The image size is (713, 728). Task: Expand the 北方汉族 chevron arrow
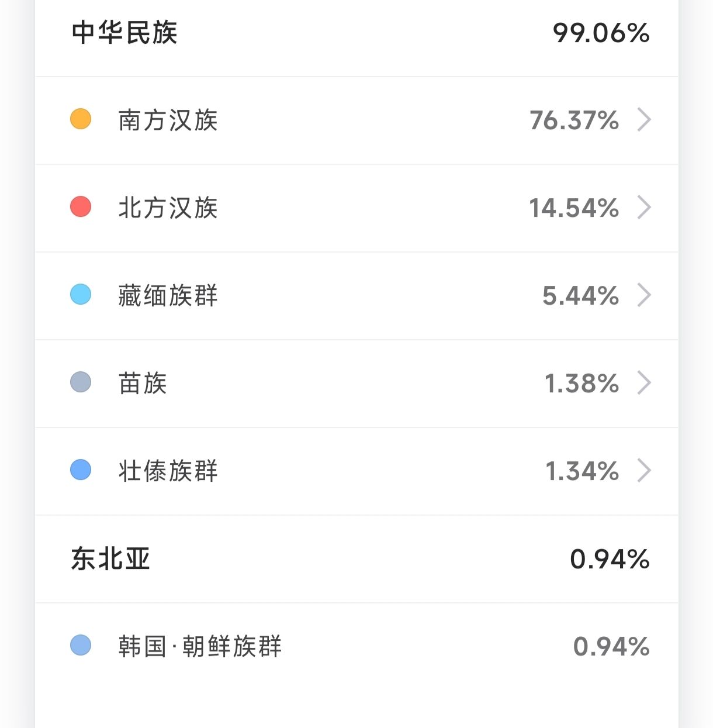click(643, 208)
